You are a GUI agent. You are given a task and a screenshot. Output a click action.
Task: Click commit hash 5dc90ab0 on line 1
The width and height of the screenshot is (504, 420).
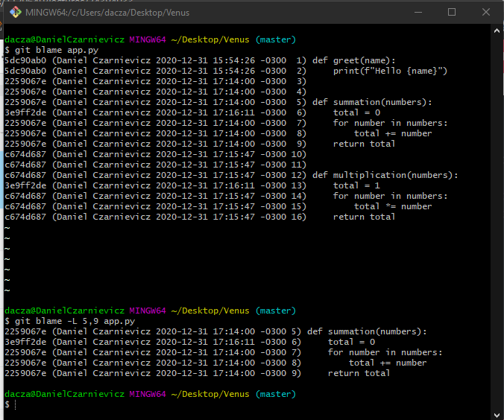[x=25, y=60]
